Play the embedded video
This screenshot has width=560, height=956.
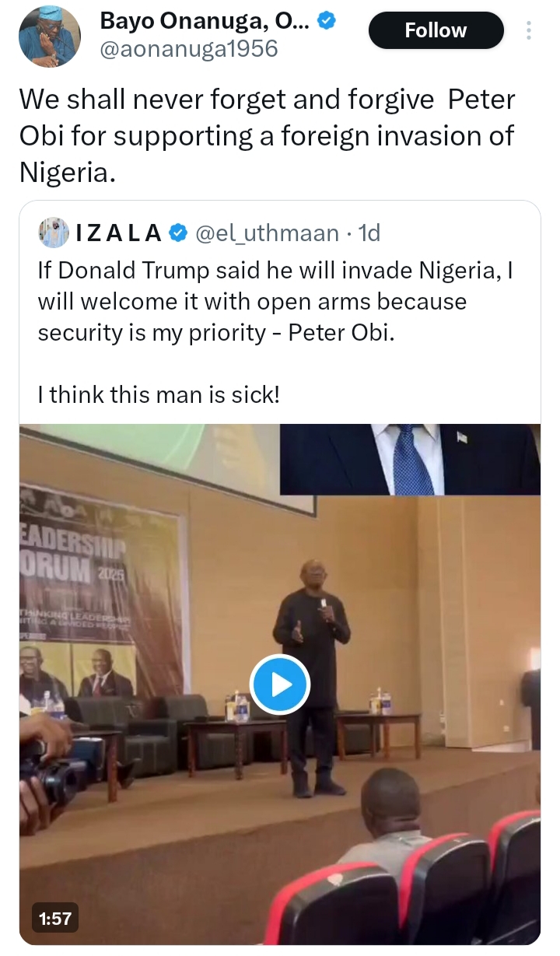[280, 685]
